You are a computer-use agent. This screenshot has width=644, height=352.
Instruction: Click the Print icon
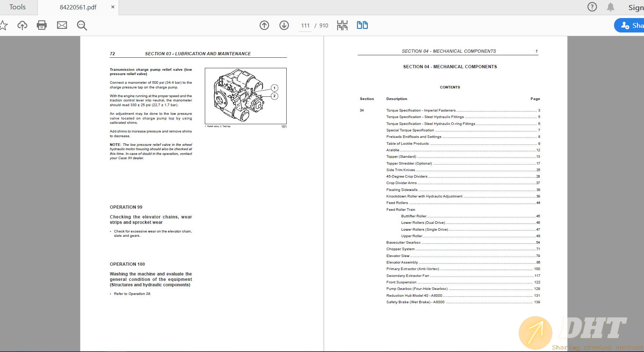pyautogui.click(x=42, y=25)
